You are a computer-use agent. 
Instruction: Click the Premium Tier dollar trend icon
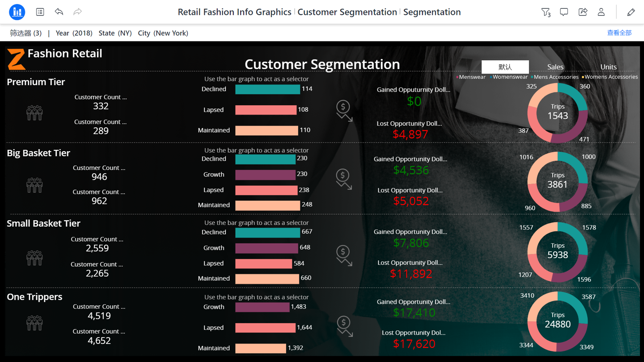point(344,111)
